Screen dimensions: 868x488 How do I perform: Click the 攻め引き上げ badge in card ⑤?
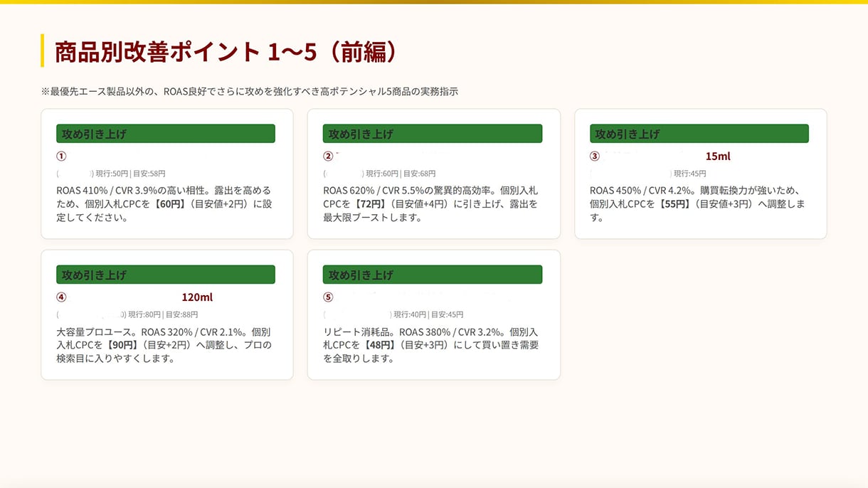(x=433, y=275)
